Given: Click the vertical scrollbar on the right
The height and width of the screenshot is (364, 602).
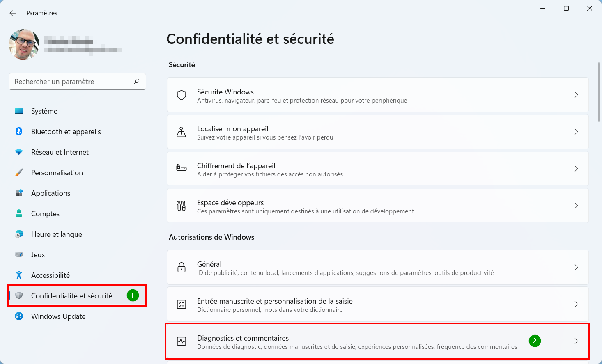Looking at the screenshot, I should [599, 87].
